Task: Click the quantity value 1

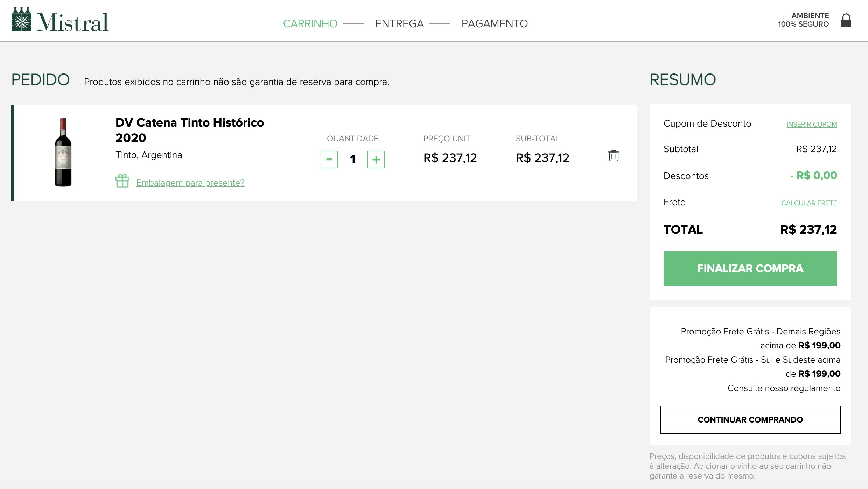Action: coord(352,160)
